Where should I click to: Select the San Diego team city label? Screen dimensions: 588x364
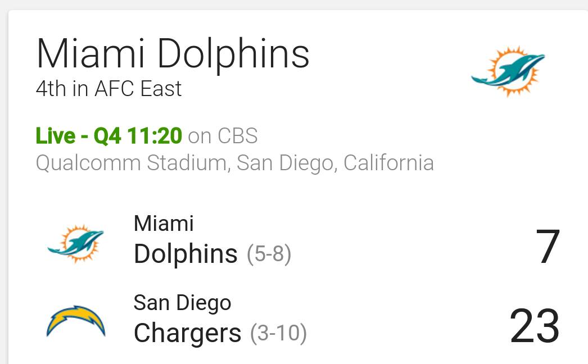point(183,303)
